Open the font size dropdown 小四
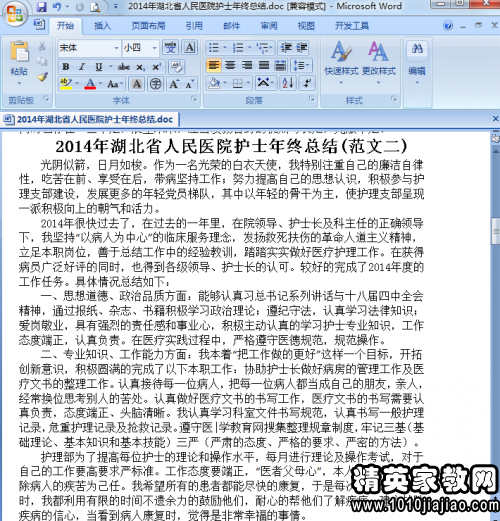500x521 pixels. tap(140, 48)
